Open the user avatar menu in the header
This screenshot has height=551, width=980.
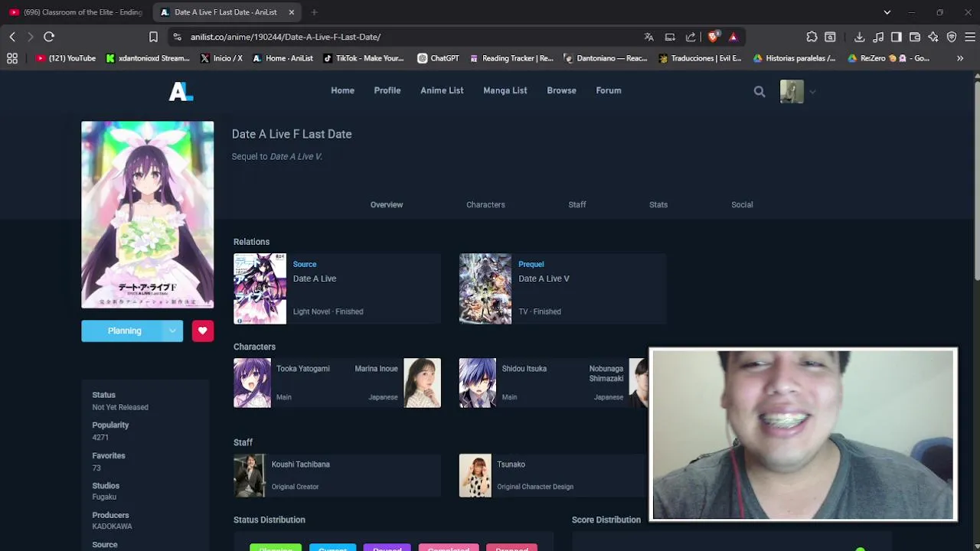click(792, 92)
